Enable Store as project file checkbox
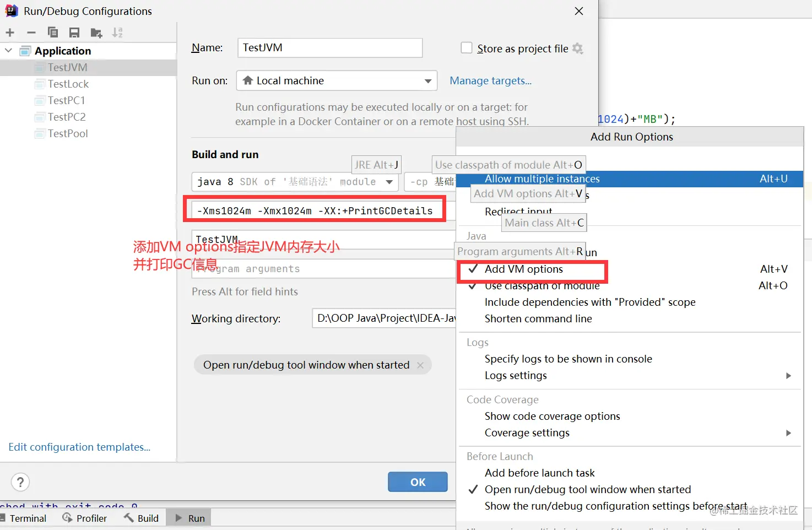The height and width of the screenshot is (530, 812). coord(467,48)
